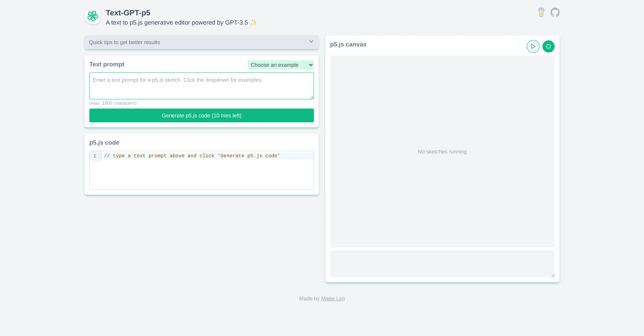Expand the Quick tips to get better results panel
Screen dimensions: 644x336
coord(201,42)
